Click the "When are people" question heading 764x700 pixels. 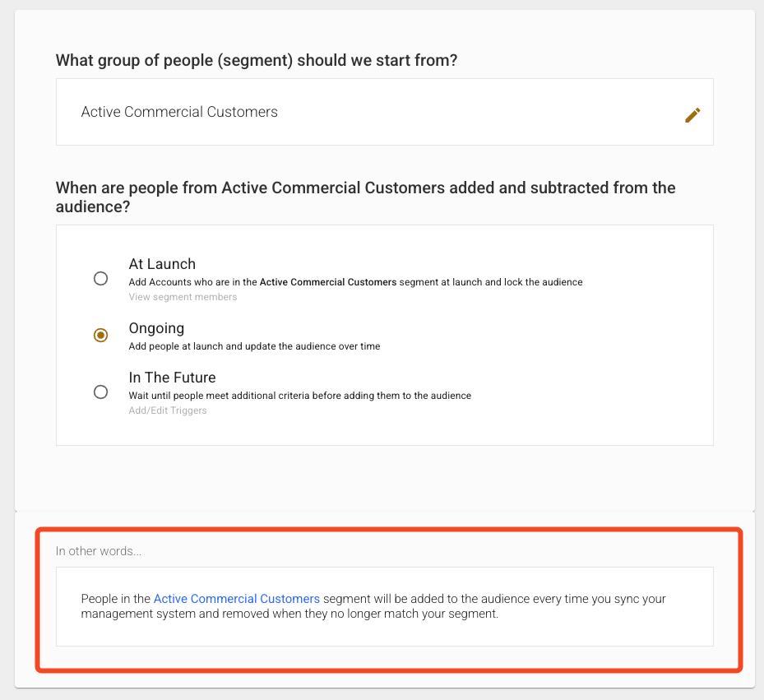[365, 188]
